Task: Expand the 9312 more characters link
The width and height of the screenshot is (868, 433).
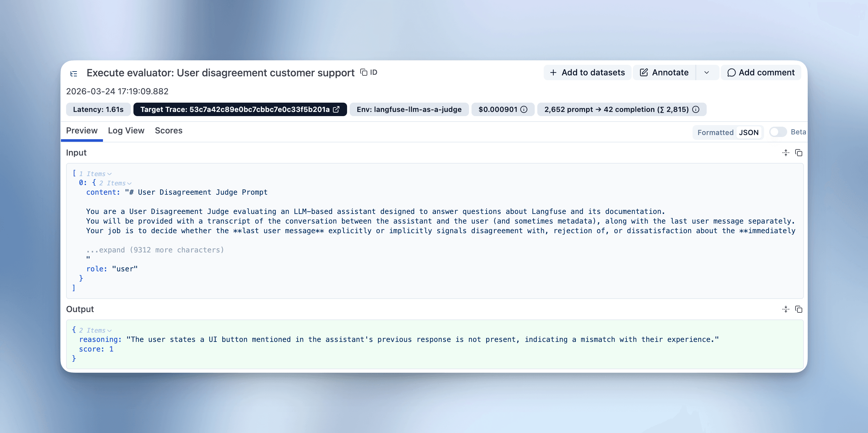Action: [155, 250]
